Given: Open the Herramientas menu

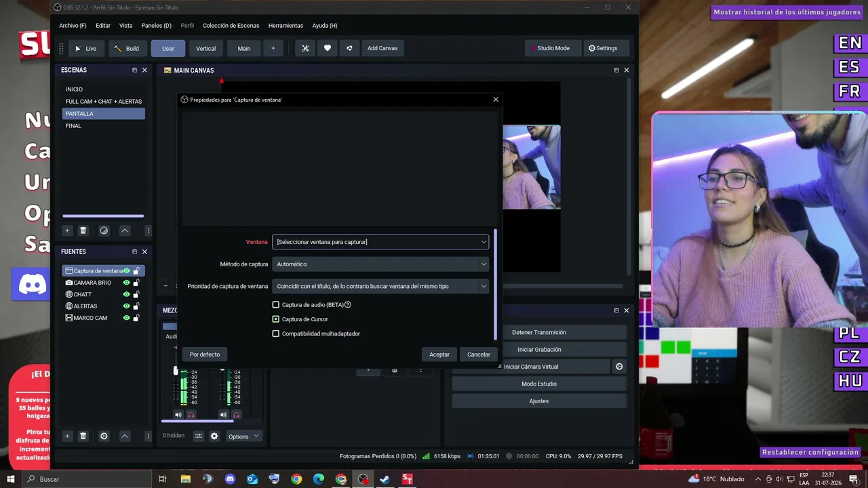Looking at the screenshot, I should click(x=285, y=26).
